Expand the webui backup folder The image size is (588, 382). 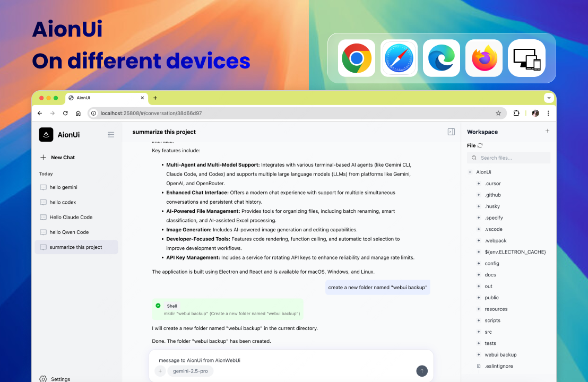[x=480, y=354]
